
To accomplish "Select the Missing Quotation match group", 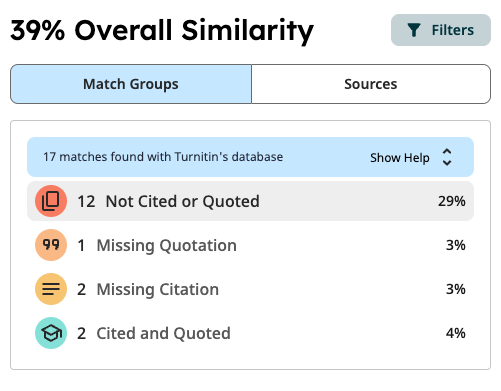I will pyautogui.click(x=250, y=245).
